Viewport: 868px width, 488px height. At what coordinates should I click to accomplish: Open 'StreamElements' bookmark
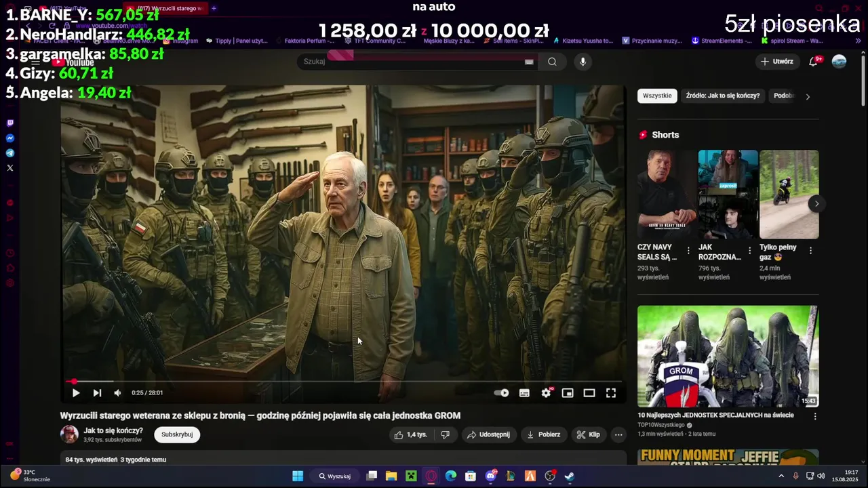click(x=722, y=41)
